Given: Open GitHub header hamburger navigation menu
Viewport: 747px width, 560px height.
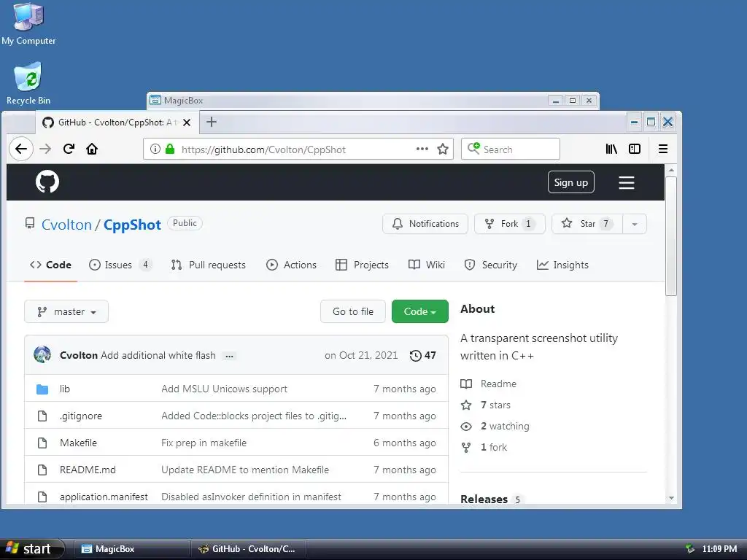Looking at the screenshot, I should (x=627, y=182).
